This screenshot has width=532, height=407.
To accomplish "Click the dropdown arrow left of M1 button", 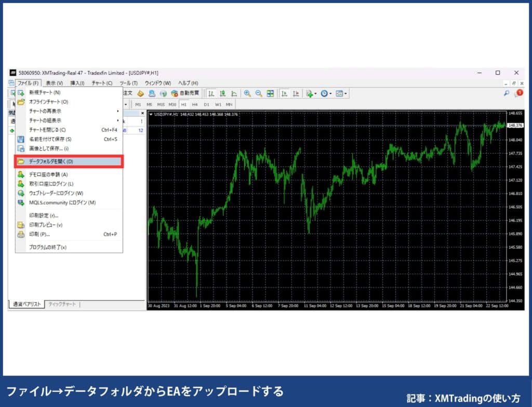I will point(126,104).
